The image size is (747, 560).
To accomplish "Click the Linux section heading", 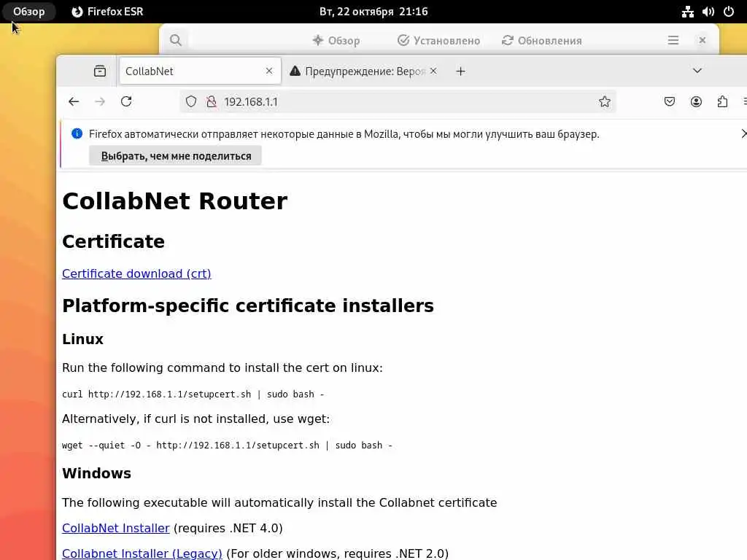I will click(x=82, y=339).
